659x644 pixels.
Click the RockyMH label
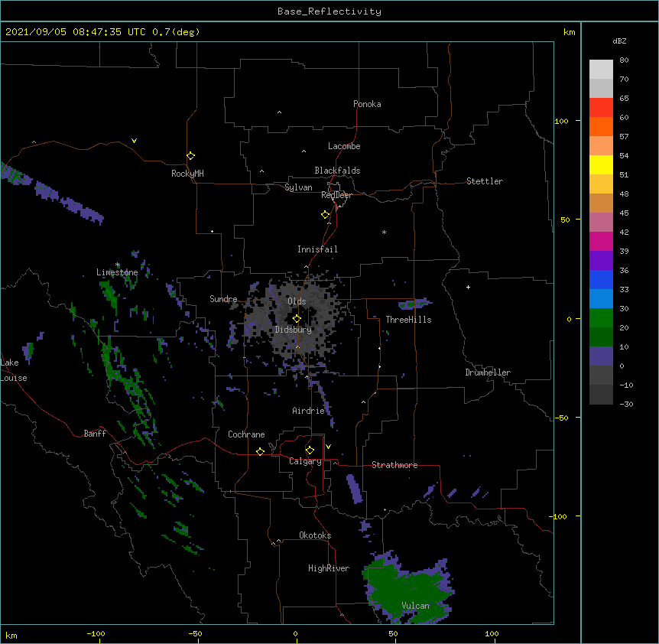(187, 173)
